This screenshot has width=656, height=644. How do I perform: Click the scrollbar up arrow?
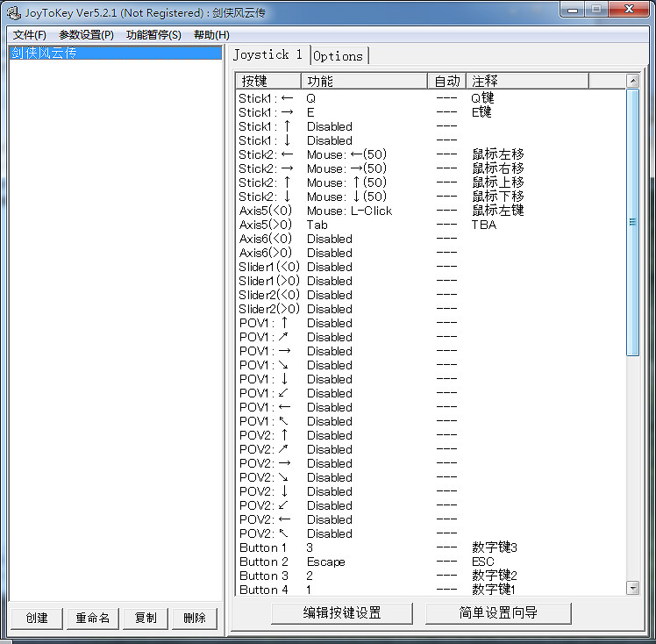click(x=632, y=81)
